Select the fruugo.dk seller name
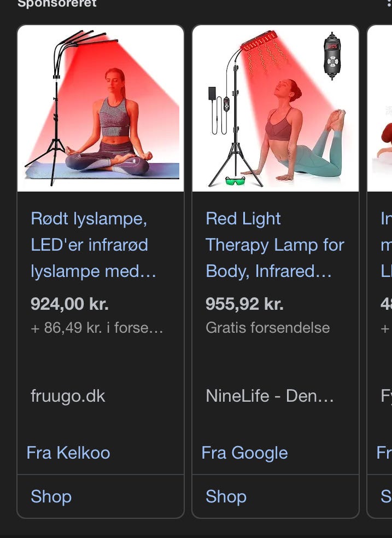Screen dimensions: 392x538 pyautogui.click(x=68, y=396)
